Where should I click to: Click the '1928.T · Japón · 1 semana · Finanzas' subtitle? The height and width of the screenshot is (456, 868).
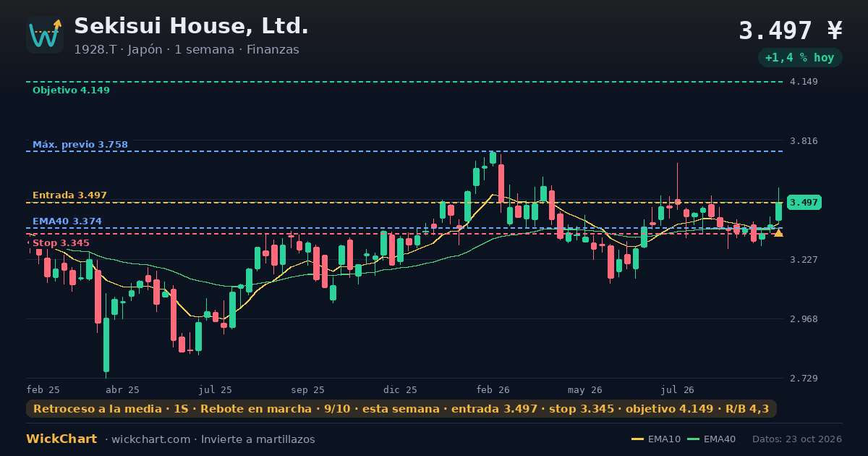point(187,50)
